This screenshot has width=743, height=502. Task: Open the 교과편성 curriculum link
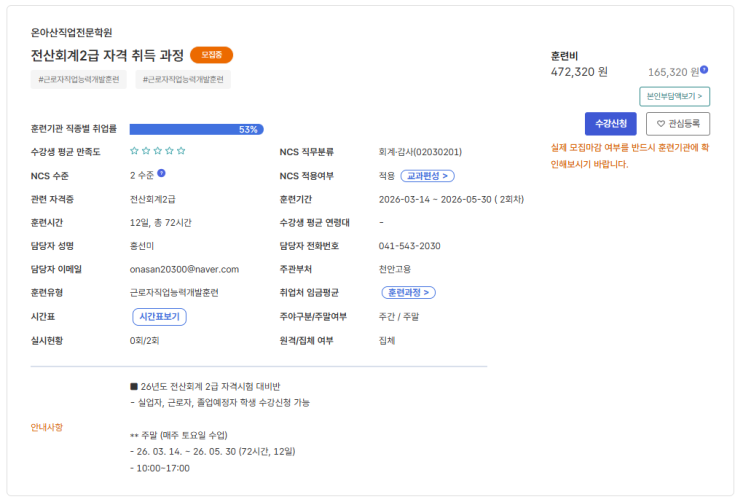[x=428, y=176]
